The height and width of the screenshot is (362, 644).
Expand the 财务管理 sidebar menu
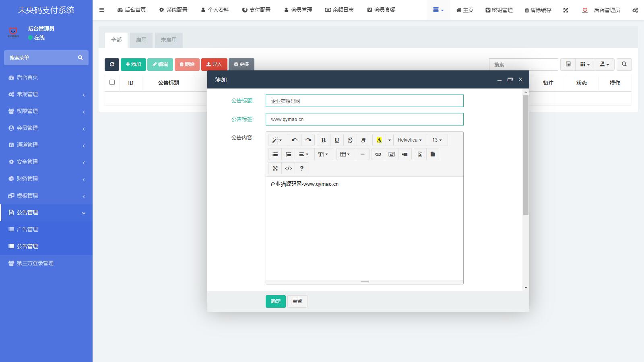[x=46, y=179]
